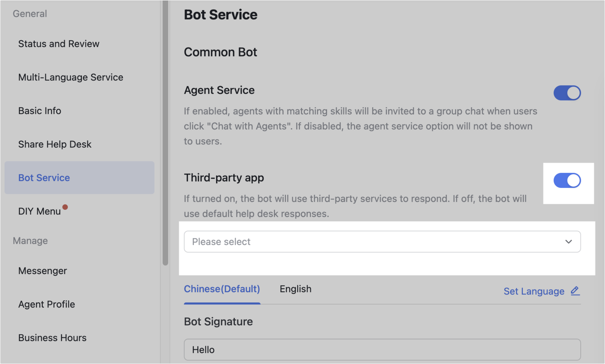
Task: Go to Share Help Desk settings
Action: click(55, 144)
